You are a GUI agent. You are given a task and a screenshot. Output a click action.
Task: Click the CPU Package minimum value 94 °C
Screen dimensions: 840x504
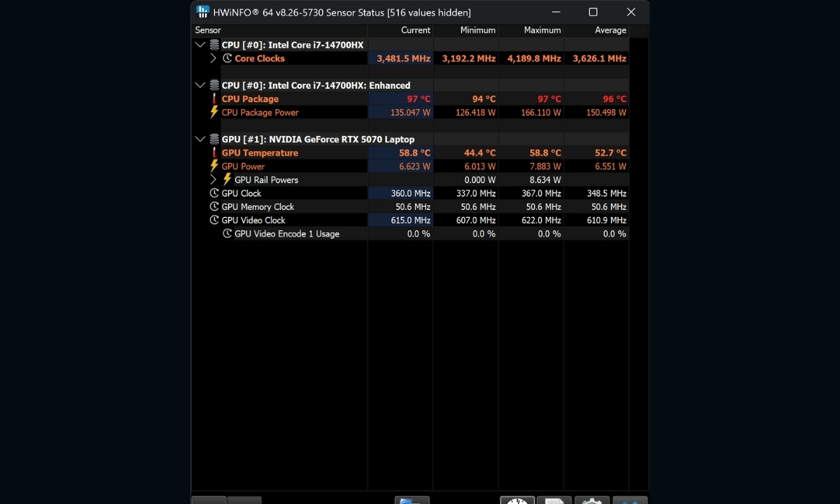tap(484, 99)
